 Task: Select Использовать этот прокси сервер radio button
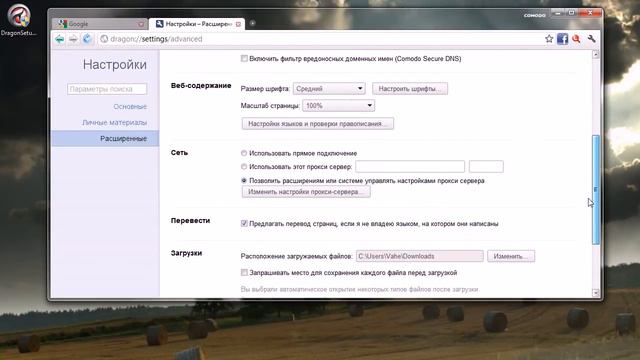(x=244, y=167)
